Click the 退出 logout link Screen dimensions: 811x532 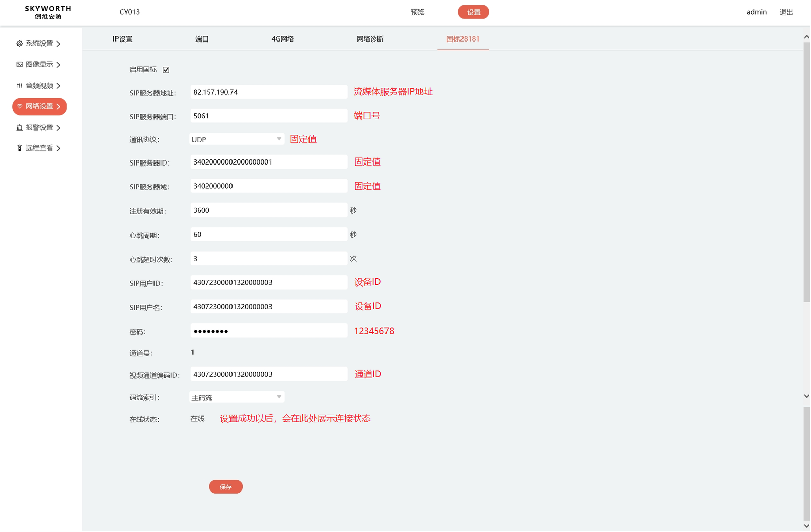click(786, 12)
